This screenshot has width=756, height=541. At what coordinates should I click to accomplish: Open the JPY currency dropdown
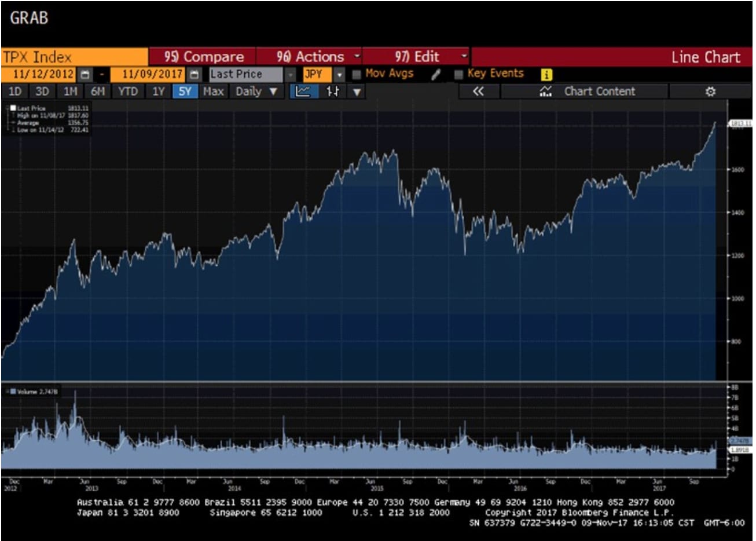tap(339, 75)
